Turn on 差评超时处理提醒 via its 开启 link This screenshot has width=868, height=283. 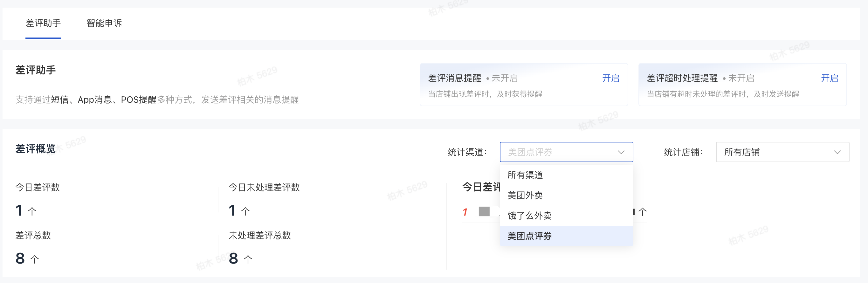pos(829,78)
